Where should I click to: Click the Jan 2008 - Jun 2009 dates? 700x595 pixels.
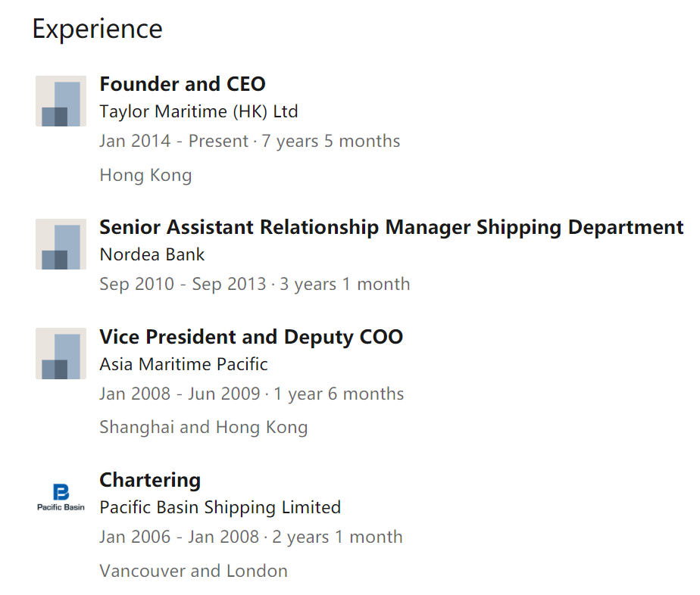coord(180,394)
